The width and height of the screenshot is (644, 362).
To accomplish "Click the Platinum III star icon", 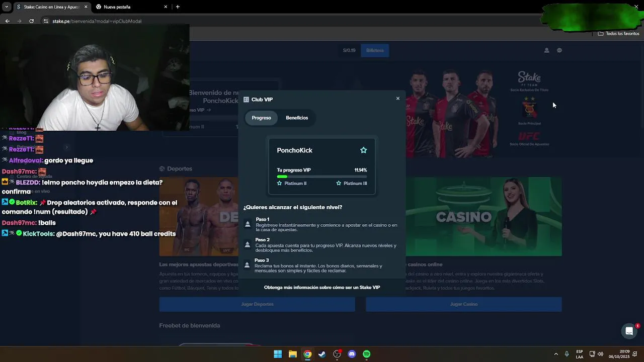I will pyautogui.click(x=339, y=184).
